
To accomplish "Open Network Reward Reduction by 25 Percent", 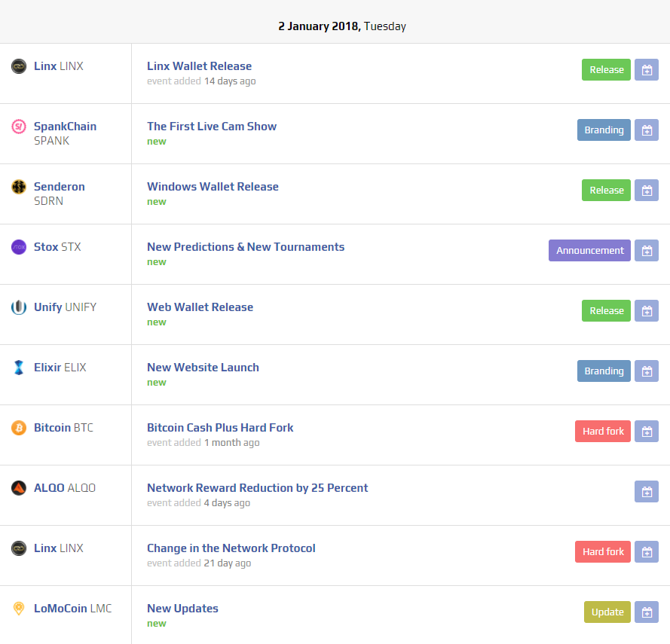I will (257, 487).
